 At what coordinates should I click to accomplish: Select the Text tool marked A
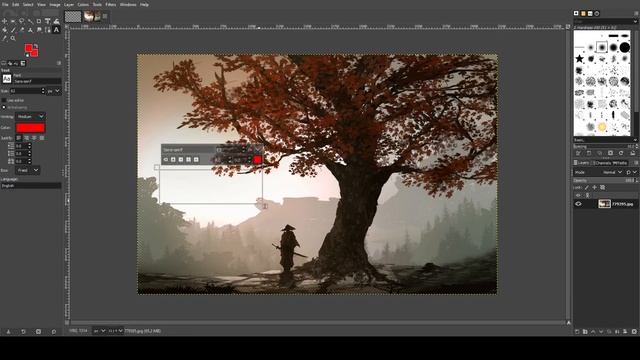pos(56,30)
